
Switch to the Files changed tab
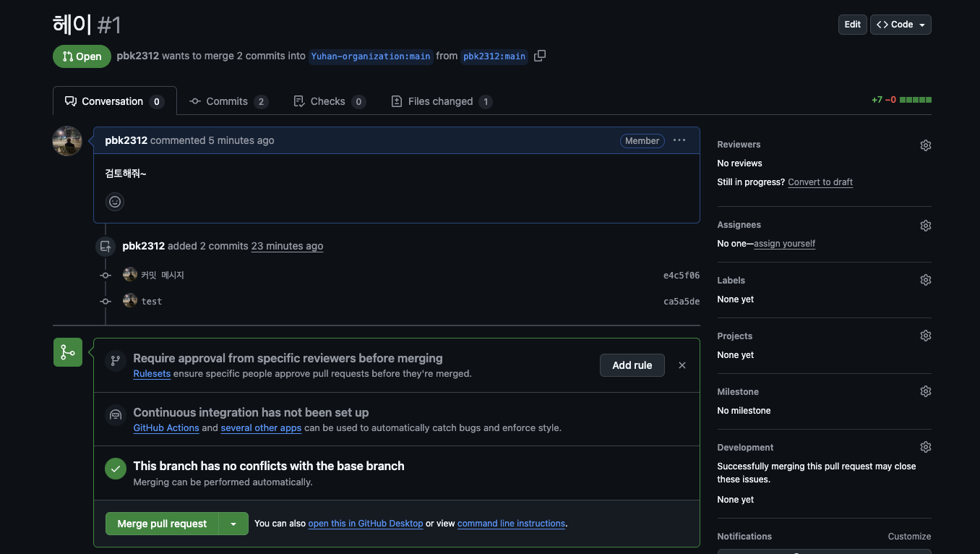click(442, 101)
